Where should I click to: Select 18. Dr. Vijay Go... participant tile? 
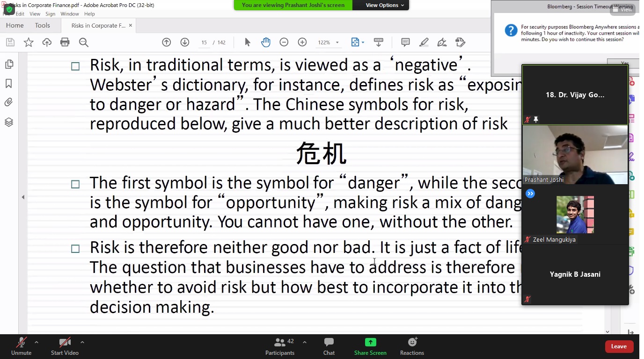point(575,95)
